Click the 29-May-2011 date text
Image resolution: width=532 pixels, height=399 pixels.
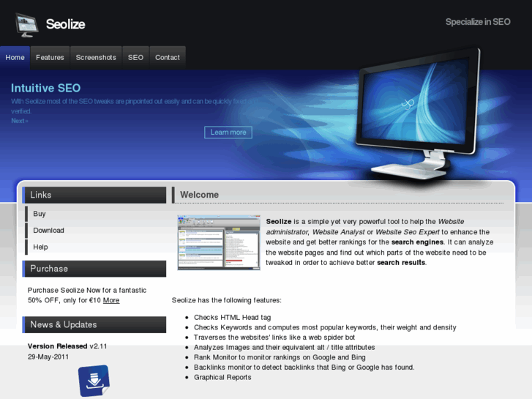click(48, 357)
